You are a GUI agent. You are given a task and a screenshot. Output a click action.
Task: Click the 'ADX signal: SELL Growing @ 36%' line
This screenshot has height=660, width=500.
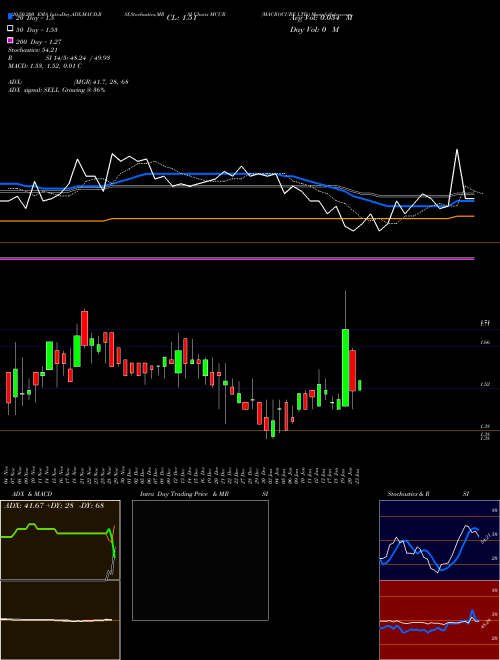[56, 90]
